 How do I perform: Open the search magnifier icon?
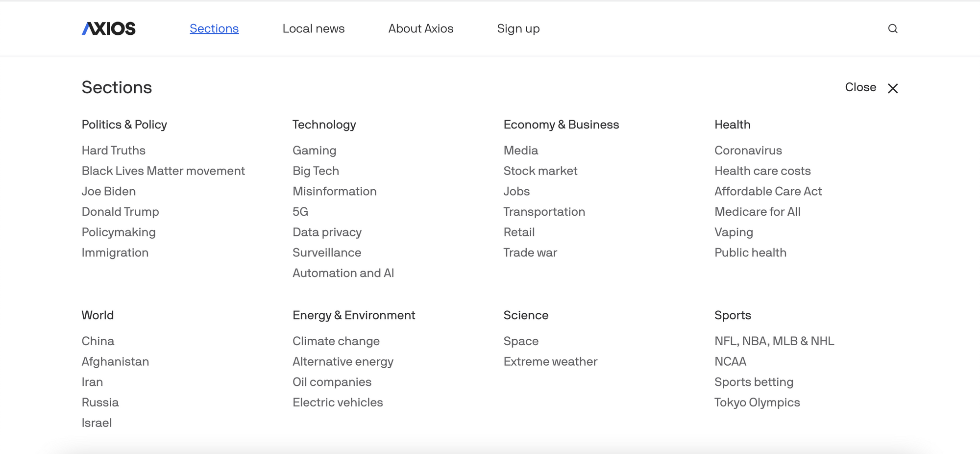click(893, 28)
